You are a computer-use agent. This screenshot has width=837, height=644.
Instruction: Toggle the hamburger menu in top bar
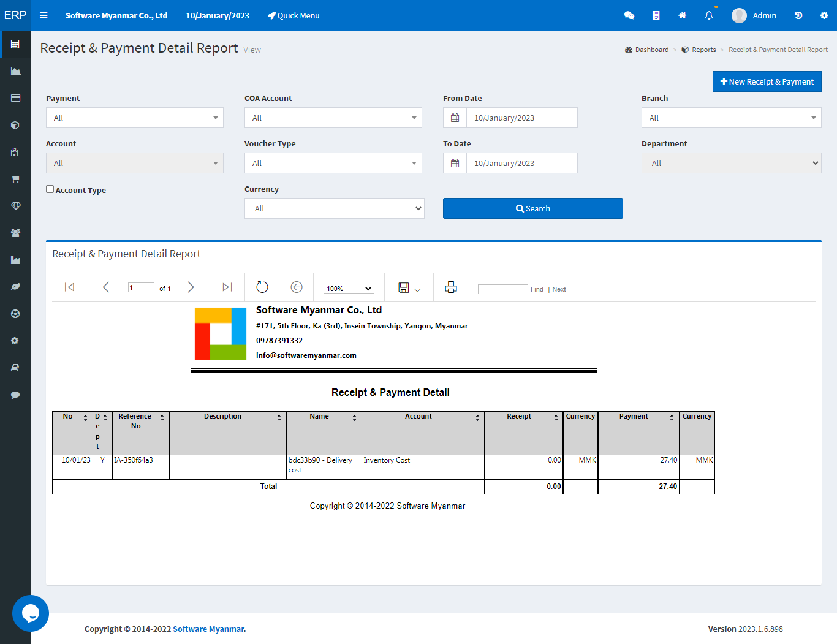pyautogui.click(x=44, y=15)
